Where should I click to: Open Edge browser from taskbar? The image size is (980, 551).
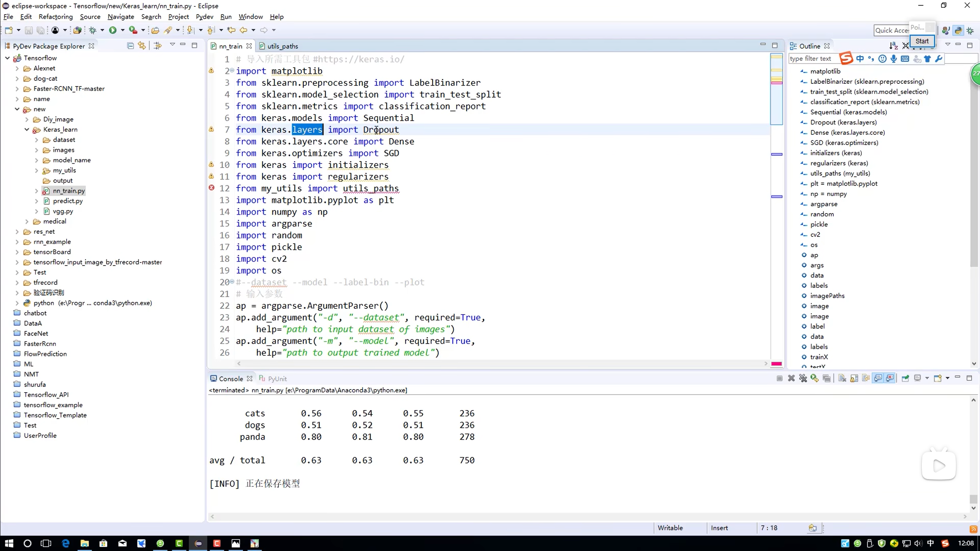[65, 543]
